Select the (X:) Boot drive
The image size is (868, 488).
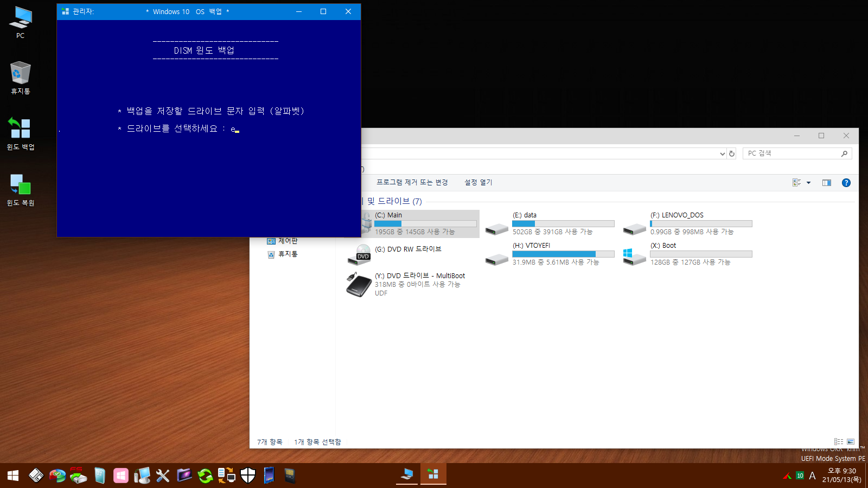pos(688,254)
